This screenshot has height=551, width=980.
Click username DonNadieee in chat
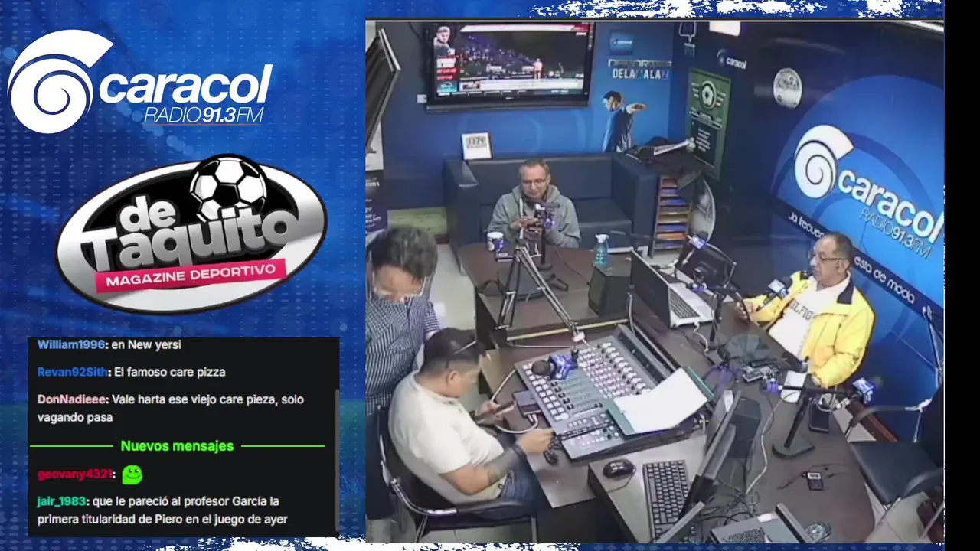73,399
